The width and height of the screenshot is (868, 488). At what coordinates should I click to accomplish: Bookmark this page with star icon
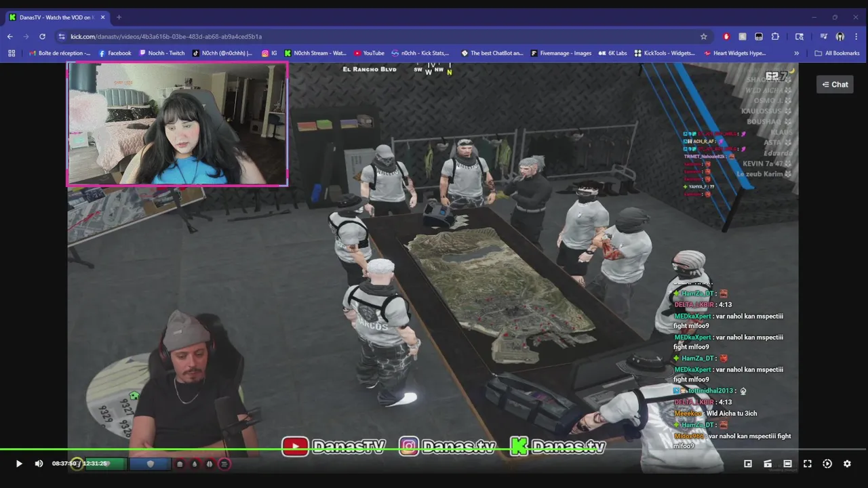[704, 37]
